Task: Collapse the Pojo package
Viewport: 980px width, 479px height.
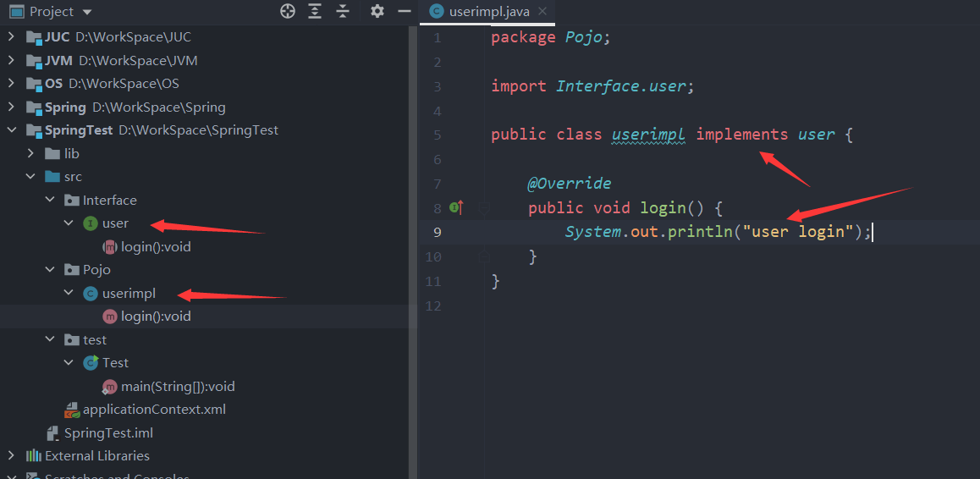Action: [x=49, y=269]
